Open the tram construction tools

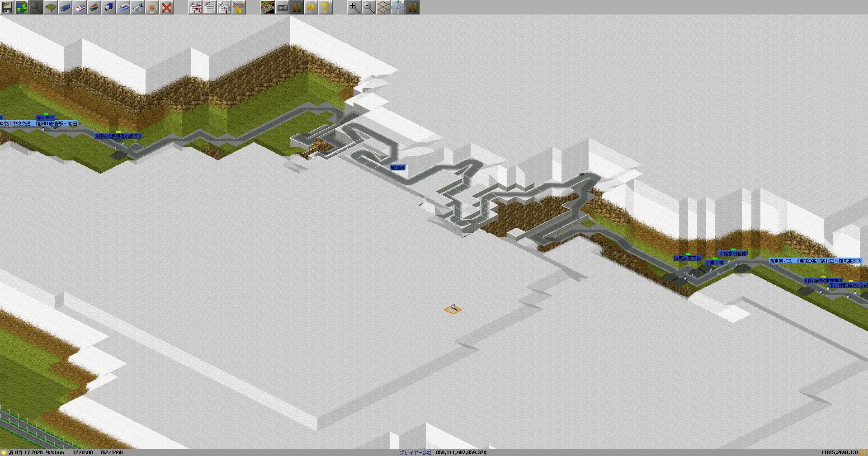point(94,7)
